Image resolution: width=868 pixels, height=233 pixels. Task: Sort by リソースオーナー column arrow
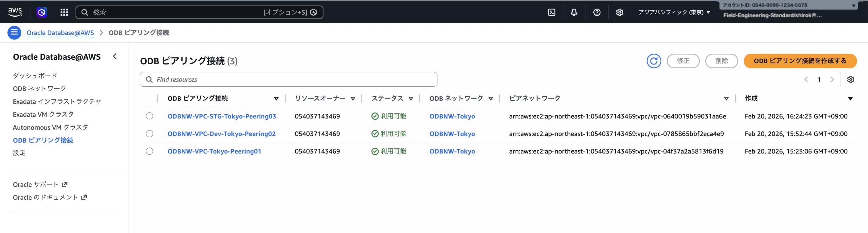coord(353,99)
